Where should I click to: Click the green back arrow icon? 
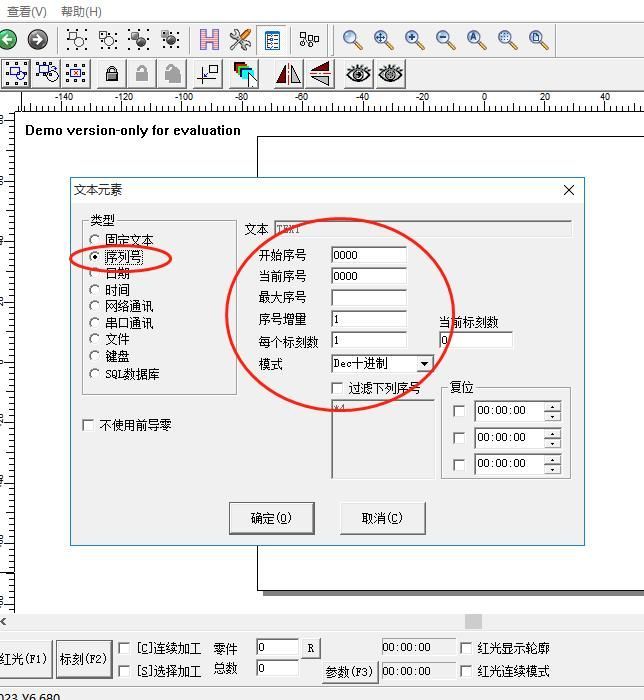coord(8,40)
